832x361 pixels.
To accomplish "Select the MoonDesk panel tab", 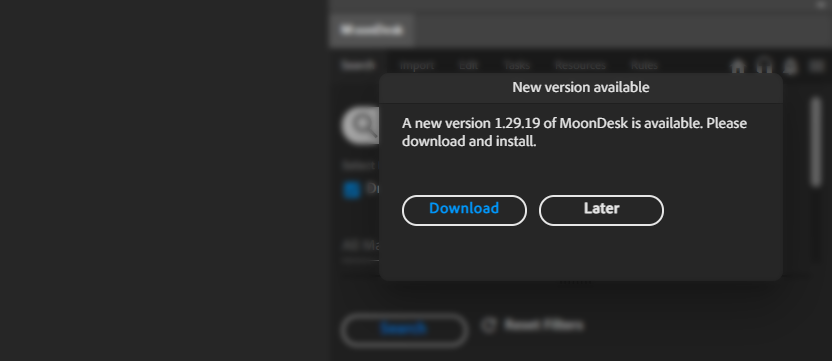I will pyautogui.click(x=371, y=30).
